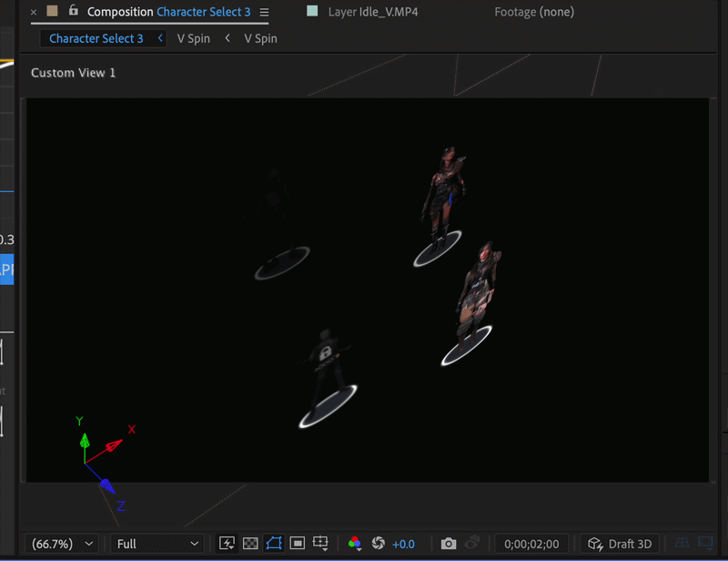
Task: Click the teal label square beside Layer Idle_V.MP4
Action: [x=312, y=11]
